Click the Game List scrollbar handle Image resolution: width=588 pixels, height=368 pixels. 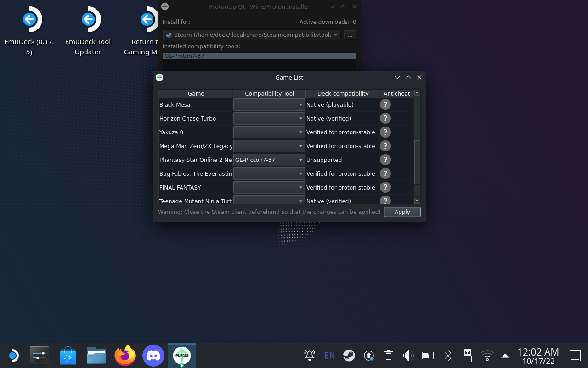click(x=417, y=162)
